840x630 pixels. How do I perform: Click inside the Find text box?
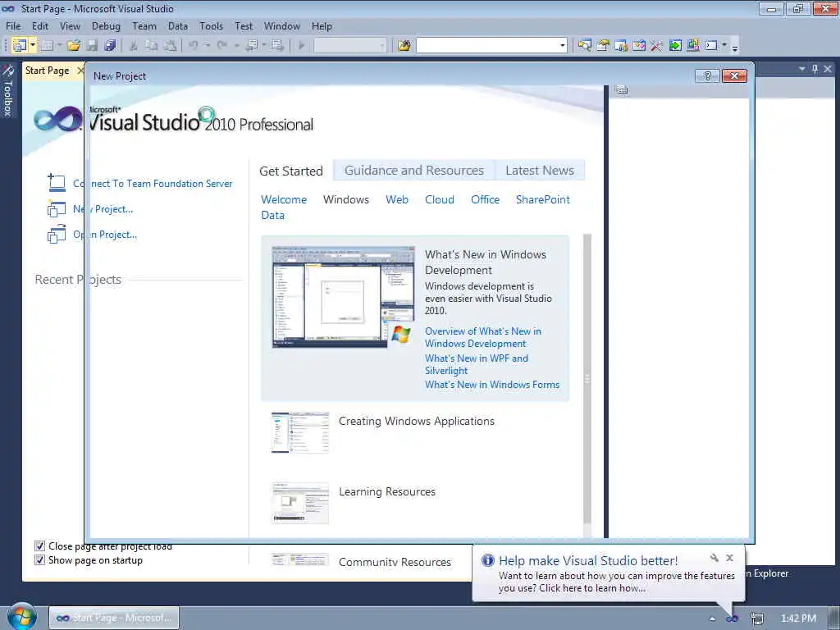487,46
